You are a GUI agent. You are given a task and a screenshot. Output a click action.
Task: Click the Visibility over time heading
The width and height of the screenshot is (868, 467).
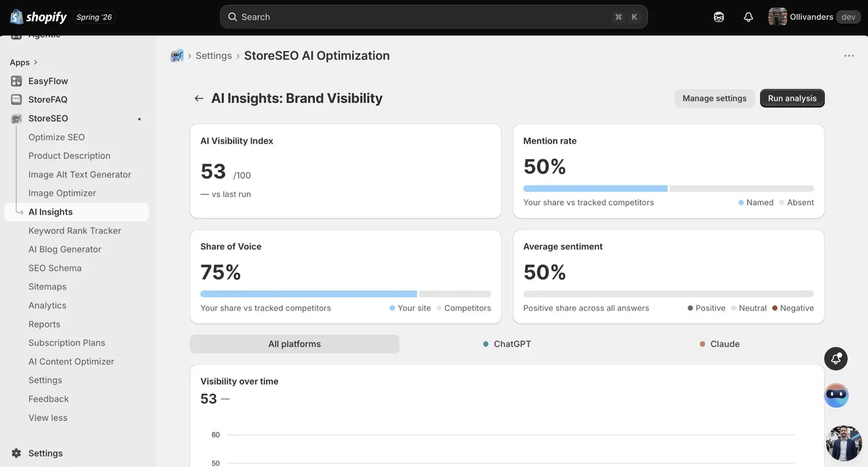239,382
